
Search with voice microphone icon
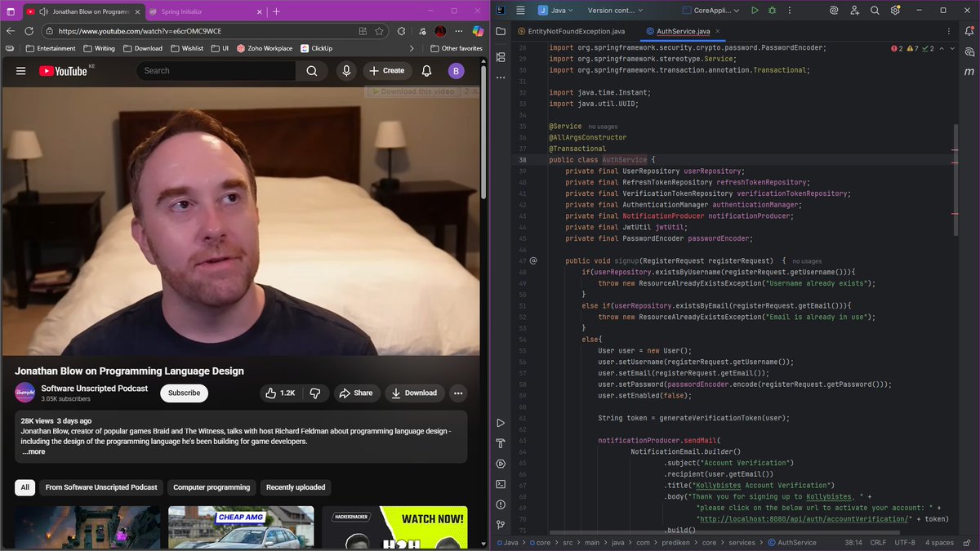(x=346, y=71)
